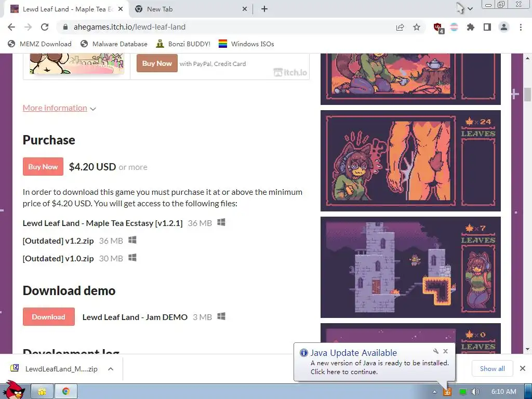Open the downloaded LewdLeafLand zip file
This screenshot has width=532, height=399.
point(54,369)
